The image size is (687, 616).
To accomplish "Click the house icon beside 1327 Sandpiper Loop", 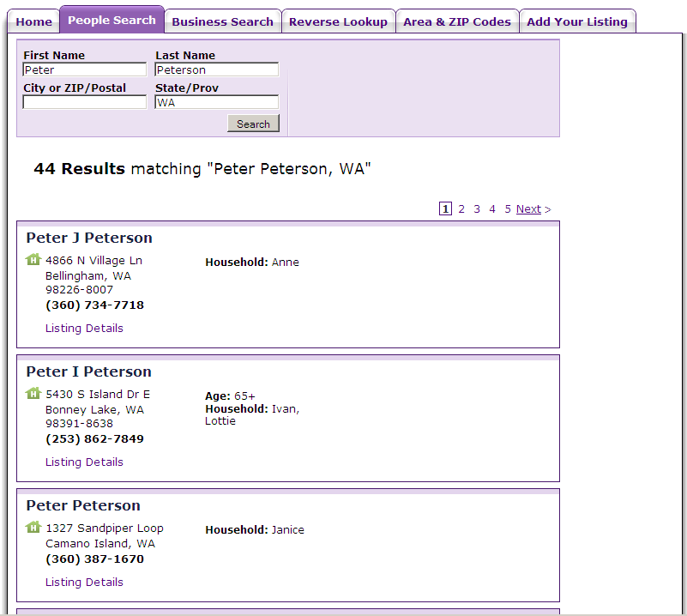I will (x=33, y=527).
